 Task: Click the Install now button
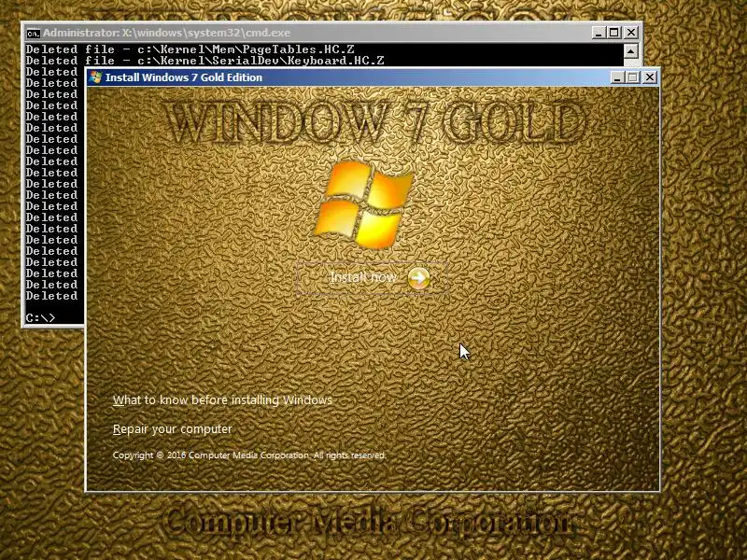(x=372, y=278)
